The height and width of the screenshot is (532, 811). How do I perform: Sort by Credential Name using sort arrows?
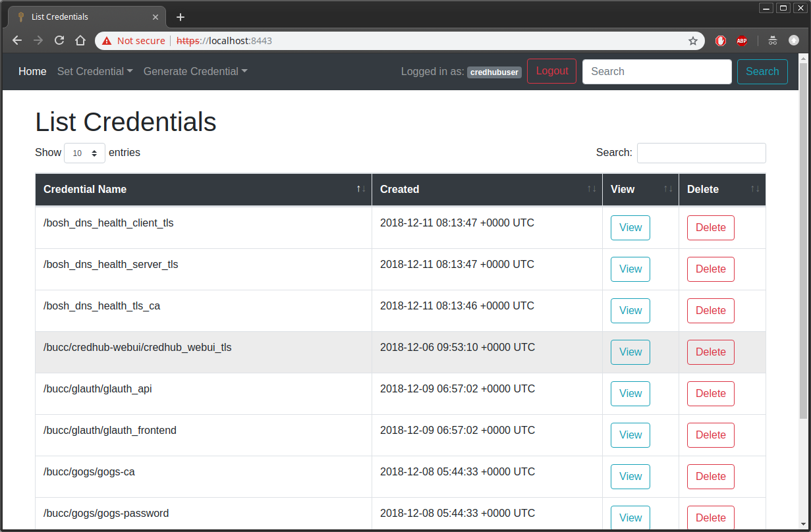point(360,189)
